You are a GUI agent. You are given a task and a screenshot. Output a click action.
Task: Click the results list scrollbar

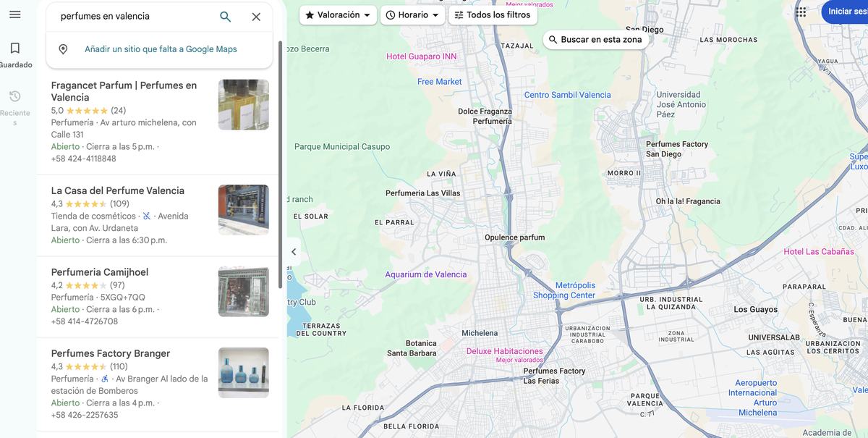(281, 164)
